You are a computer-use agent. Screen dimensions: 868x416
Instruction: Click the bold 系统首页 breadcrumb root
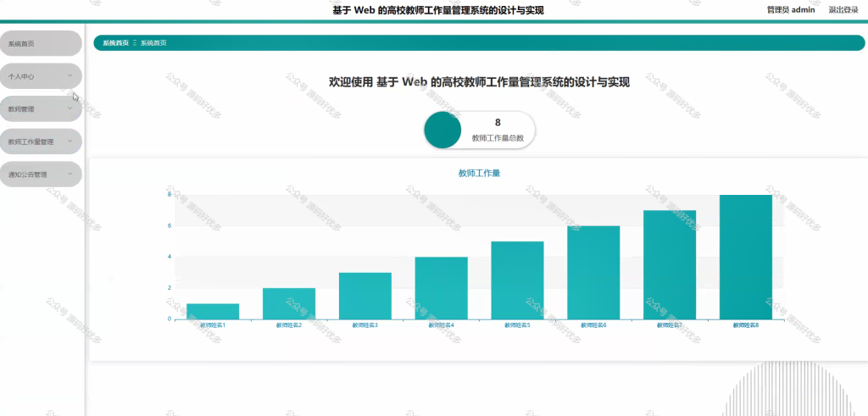click(115, 42)
